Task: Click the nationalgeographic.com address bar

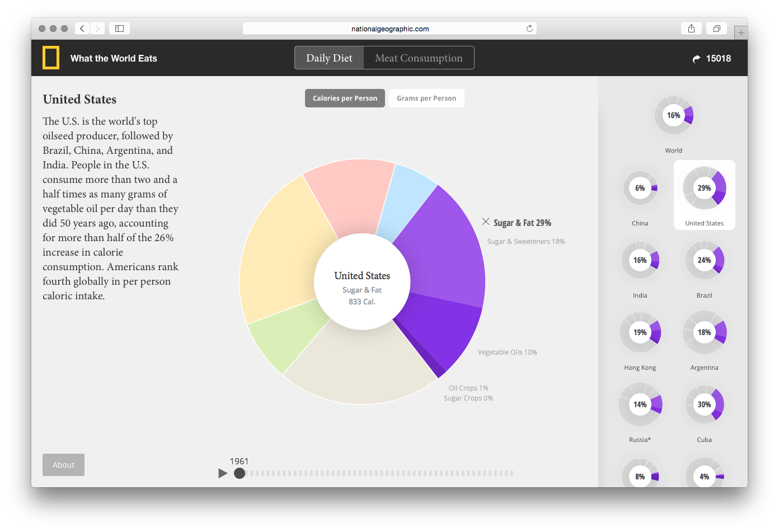Action: [390, 29]
